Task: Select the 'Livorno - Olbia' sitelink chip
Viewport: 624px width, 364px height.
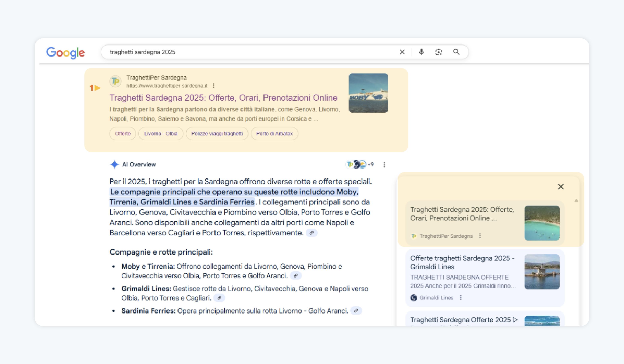Action: (161, 134)
